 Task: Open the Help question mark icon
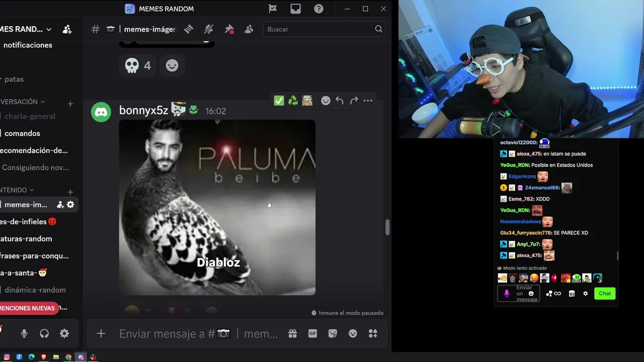(x=318, y=9)
